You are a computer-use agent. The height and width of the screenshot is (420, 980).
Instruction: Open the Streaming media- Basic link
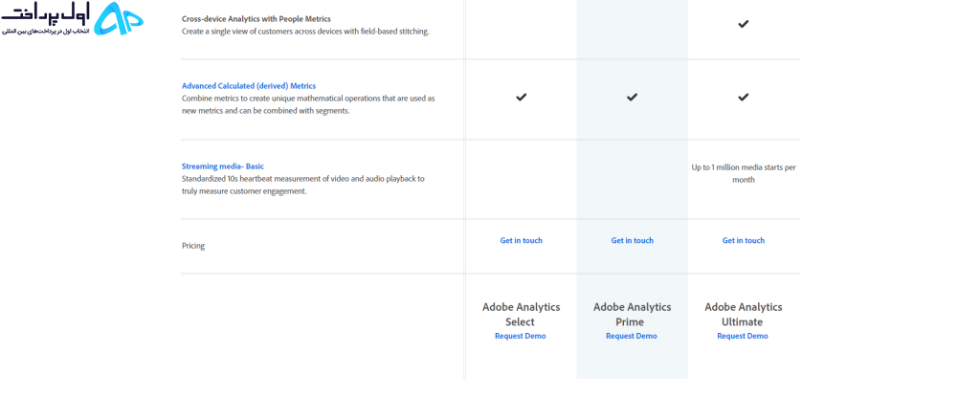coord(222,166)
